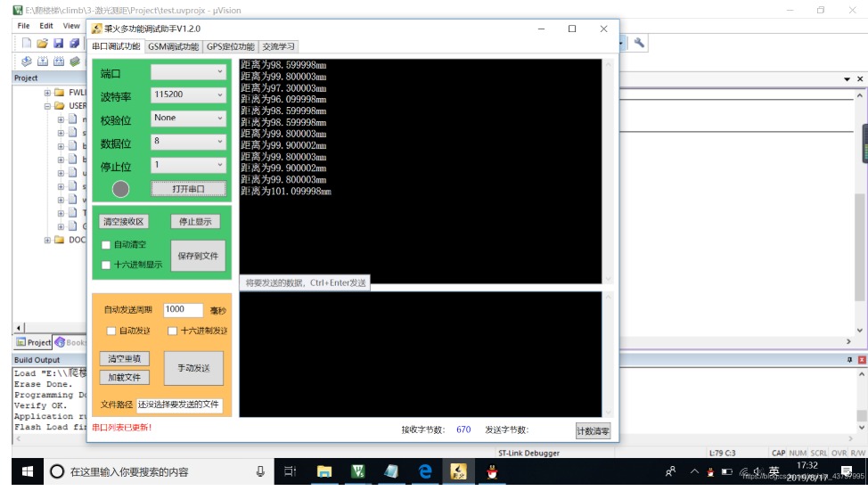Open the µVision configuration wrench icon
The image size is (868, 491).
pyautogui.click(x=639, y=43)
